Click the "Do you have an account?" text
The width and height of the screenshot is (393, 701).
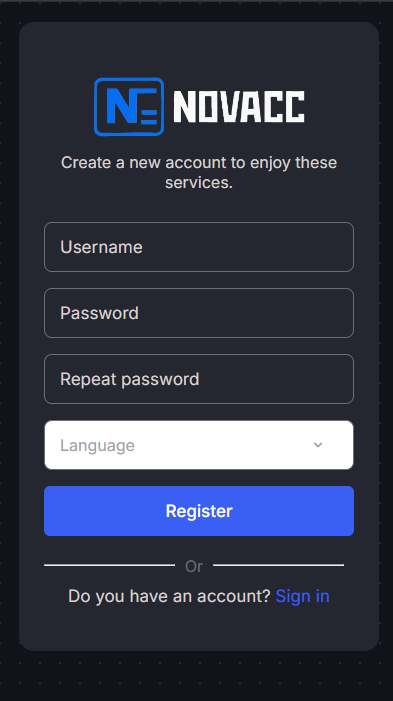[169, 596]
